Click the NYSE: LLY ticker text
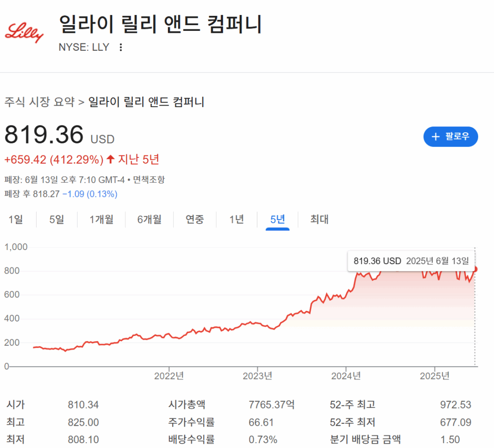 [x=84, y=47]
